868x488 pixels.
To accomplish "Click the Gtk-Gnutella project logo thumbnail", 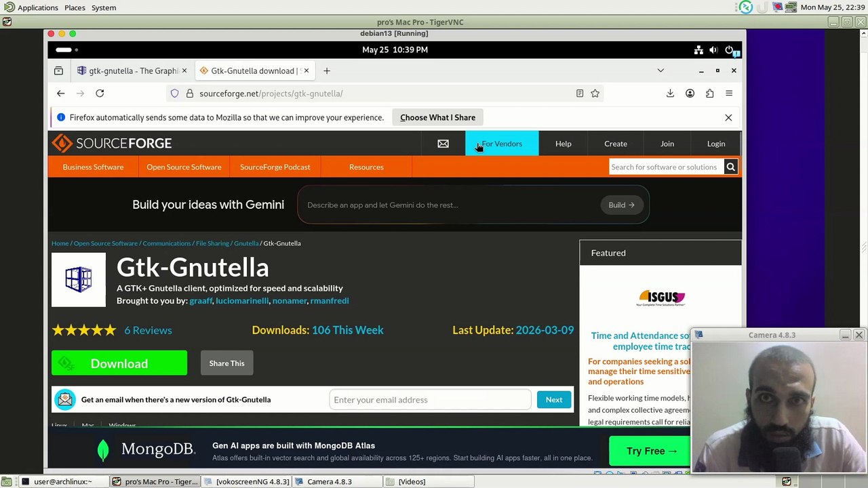I will point(79,280).
